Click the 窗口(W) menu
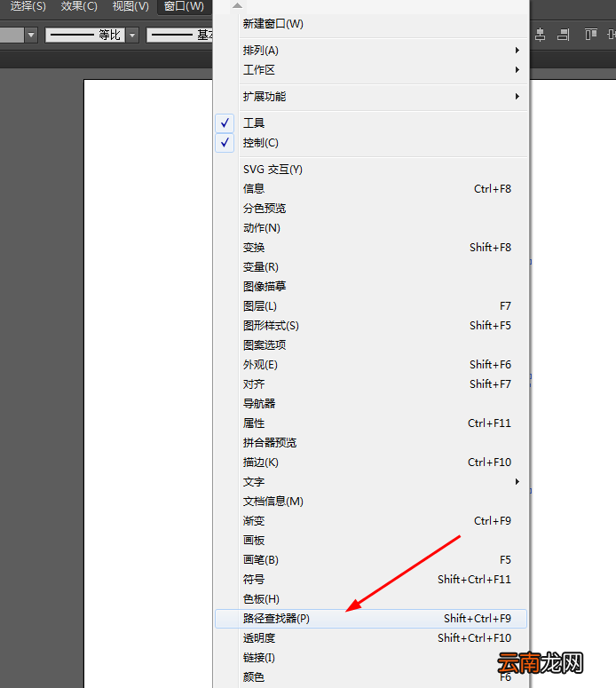616x688 pixels. (x=184, y=6)
